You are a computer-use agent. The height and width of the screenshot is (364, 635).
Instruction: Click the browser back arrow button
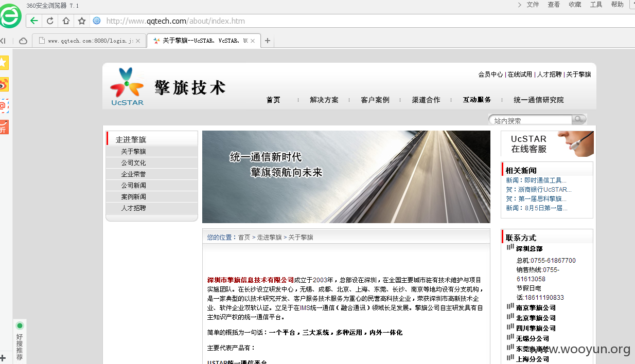pyautogui.click(x=34, y=21)
